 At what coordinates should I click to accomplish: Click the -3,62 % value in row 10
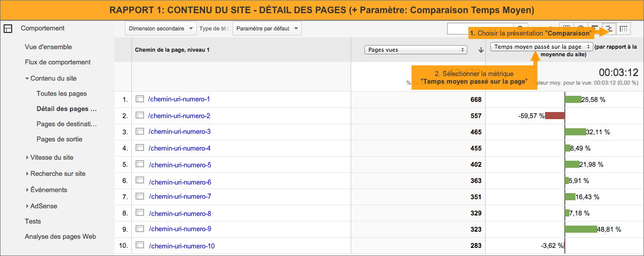coord(552,246)
